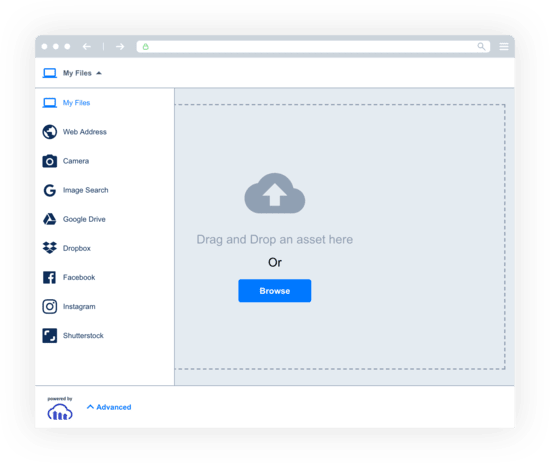Screen dimensions: 550x463
Task: Click the blue Browse button
Action: pos(275,291)
